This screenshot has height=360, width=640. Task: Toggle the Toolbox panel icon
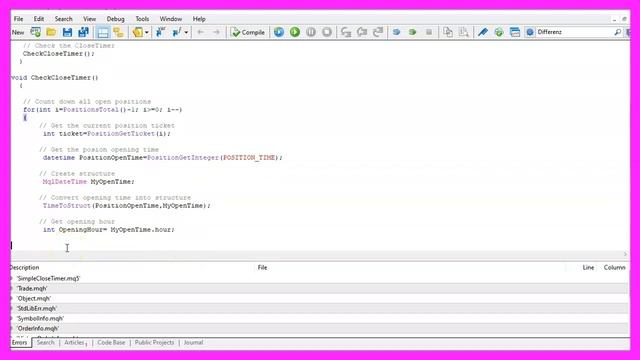pyautogui.click(x=103, y=32)
